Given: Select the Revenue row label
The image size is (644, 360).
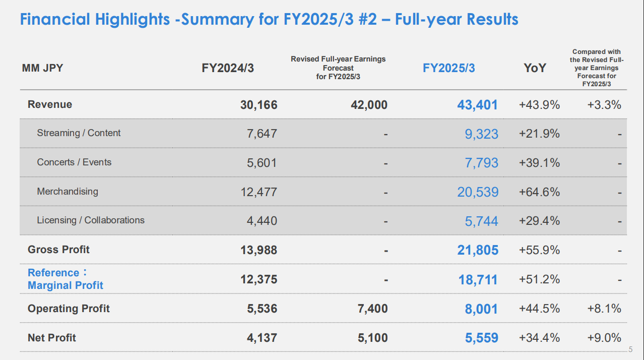Looking at the screenshot, I should (50, 104).
